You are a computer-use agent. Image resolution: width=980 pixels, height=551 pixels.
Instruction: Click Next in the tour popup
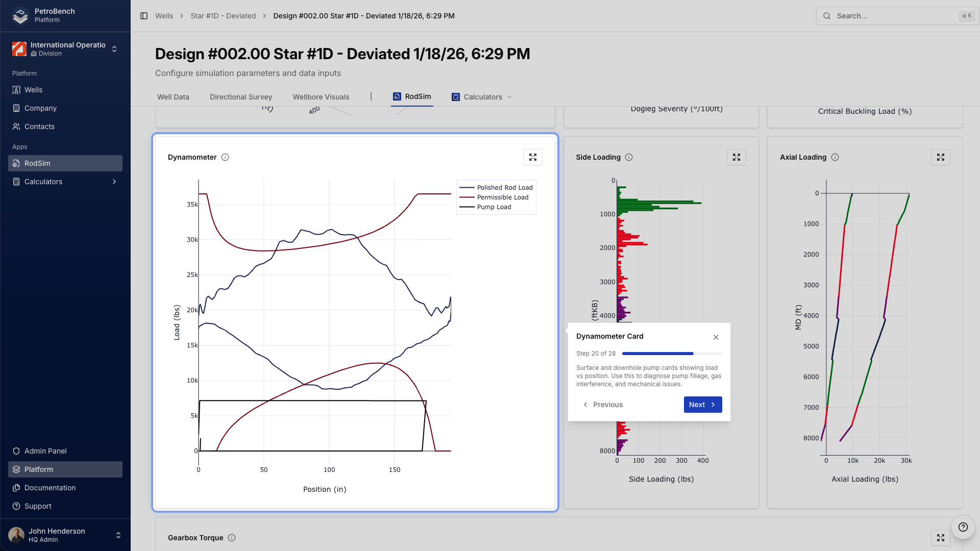coord(702,405)
